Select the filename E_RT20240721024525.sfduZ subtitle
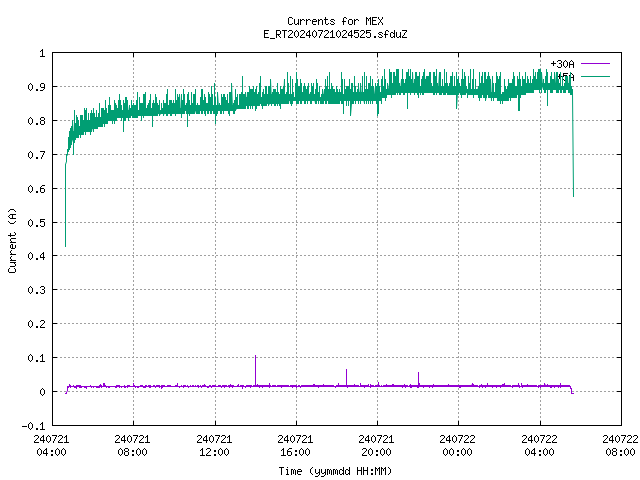 coord(335,34)
